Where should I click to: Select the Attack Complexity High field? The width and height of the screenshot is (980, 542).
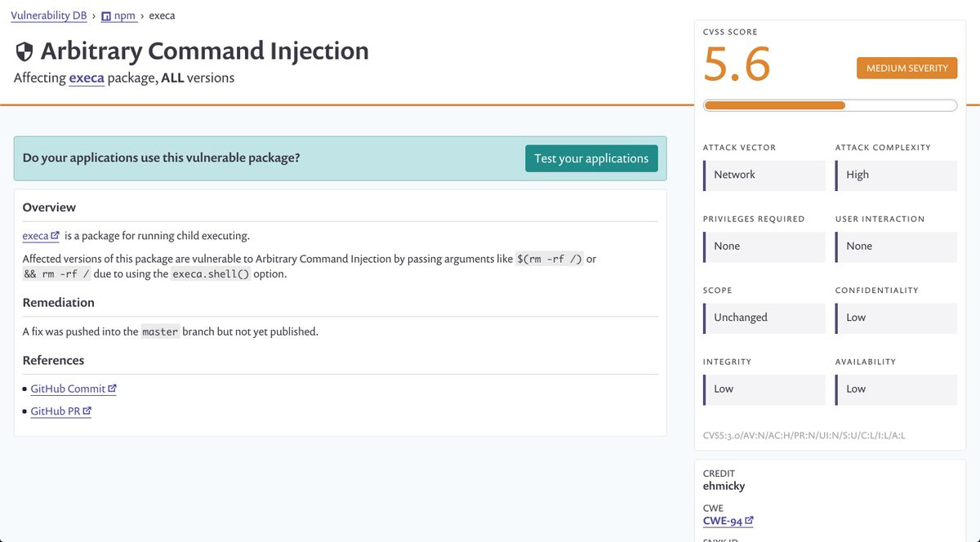[896, 175]
